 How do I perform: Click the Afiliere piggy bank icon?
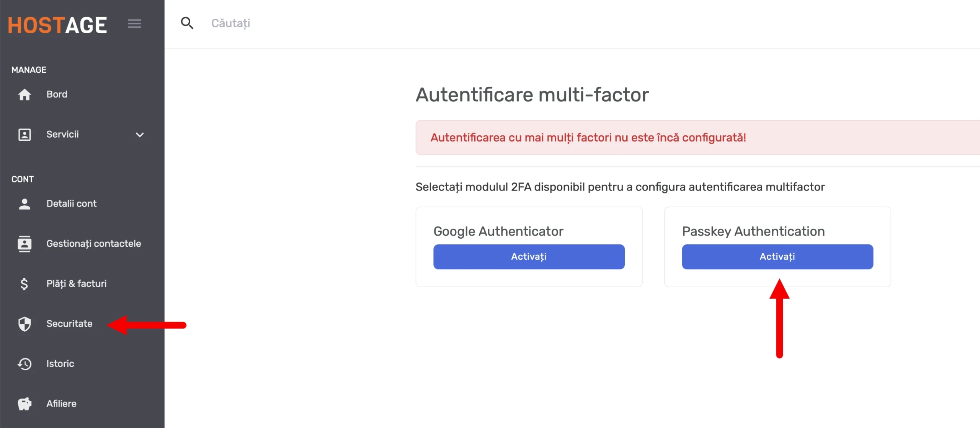[x=24, y=404]
